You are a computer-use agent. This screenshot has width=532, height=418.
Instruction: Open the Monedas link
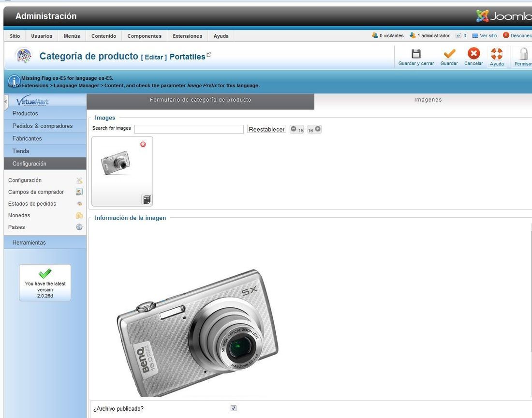click(x=19, y=215)
